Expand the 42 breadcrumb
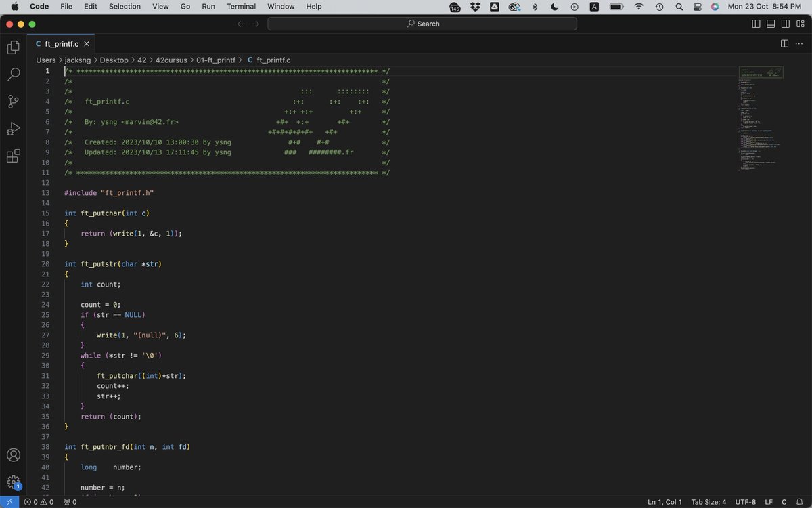 pos(142,60)
